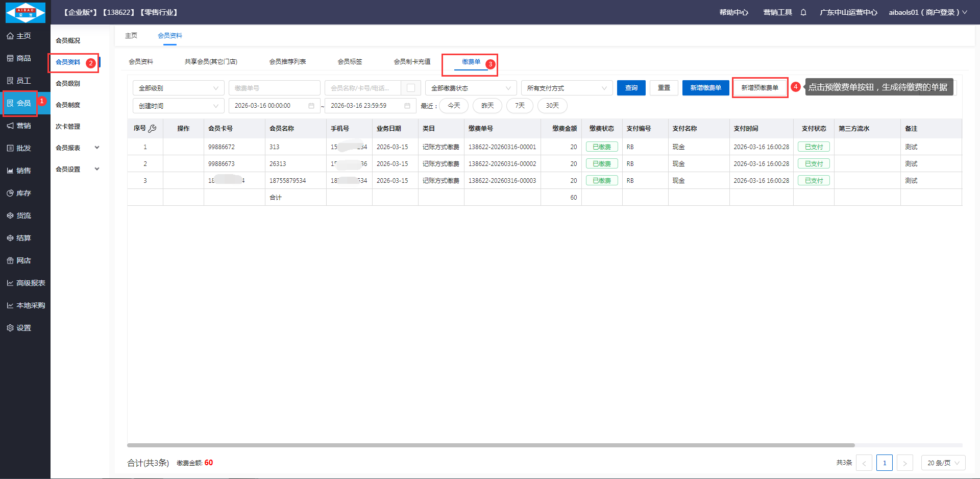
Task: Expand the 所有支付方式 dropdown
Action: [567, 88]
